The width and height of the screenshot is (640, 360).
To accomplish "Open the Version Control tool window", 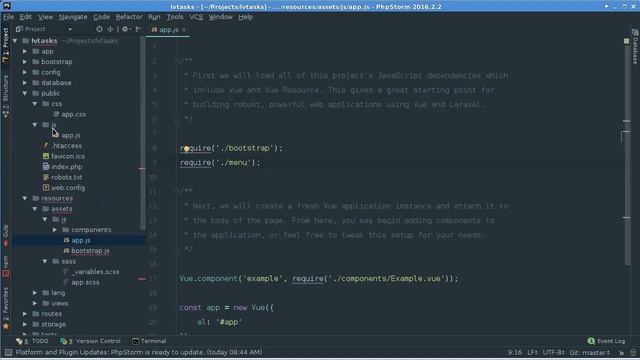I will tap(91, 341).
